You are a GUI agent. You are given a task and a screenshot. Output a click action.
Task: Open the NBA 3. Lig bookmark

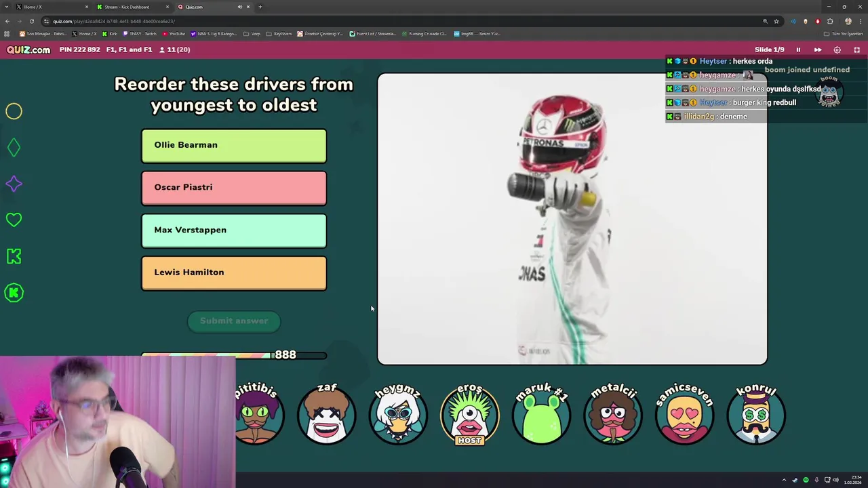pos(214,33)
